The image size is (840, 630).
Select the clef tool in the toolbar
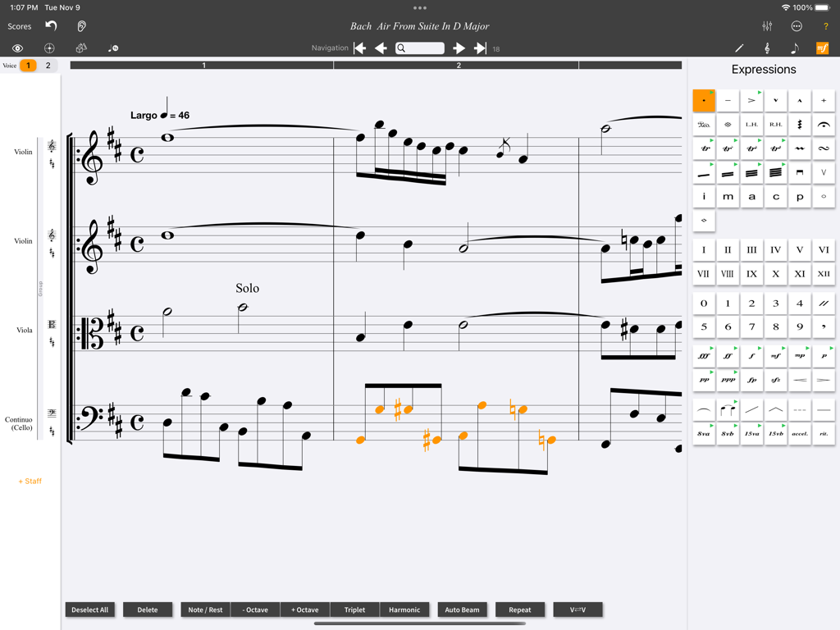[766, 48]
